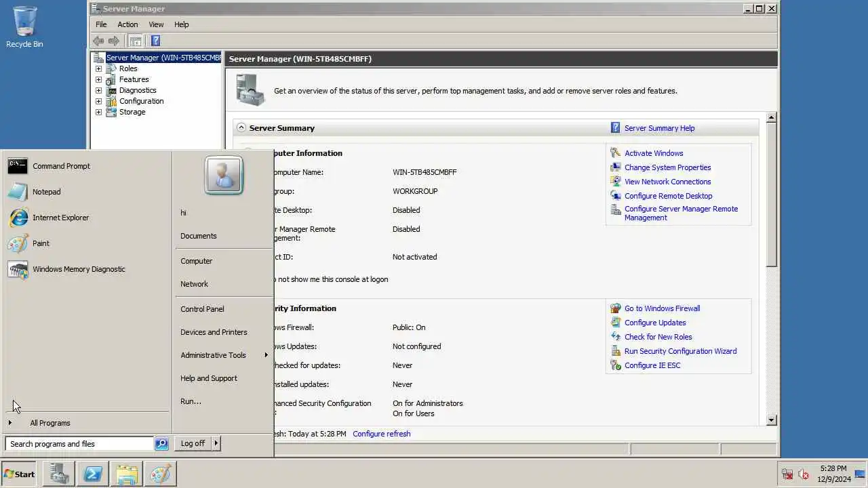
Task: Open the View menu
Action: pos(157,24)
